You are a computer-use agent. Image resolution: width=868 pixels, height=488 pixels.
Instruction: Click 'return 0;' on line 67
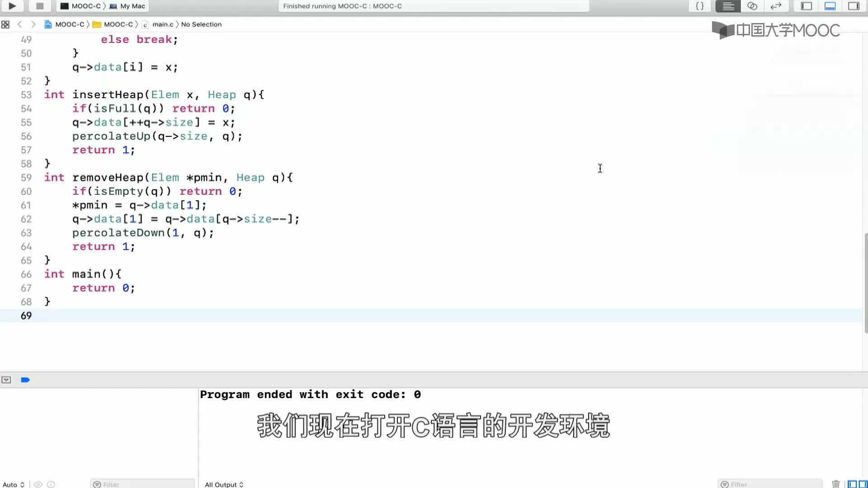click(104, 288)
